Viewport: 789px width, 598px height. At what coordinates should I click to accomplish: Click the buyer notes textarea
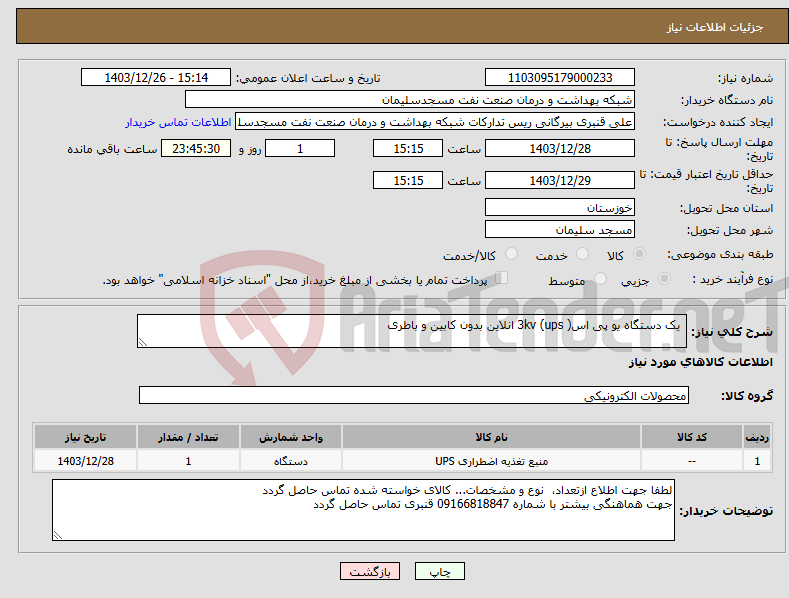(363, 510)
